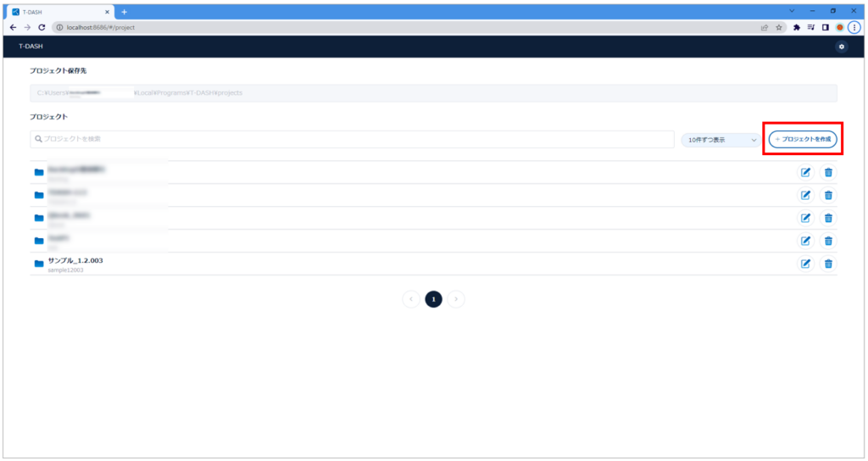
Task: Click the プロジェクトを作成 button
Action: [x=803, y=139]
